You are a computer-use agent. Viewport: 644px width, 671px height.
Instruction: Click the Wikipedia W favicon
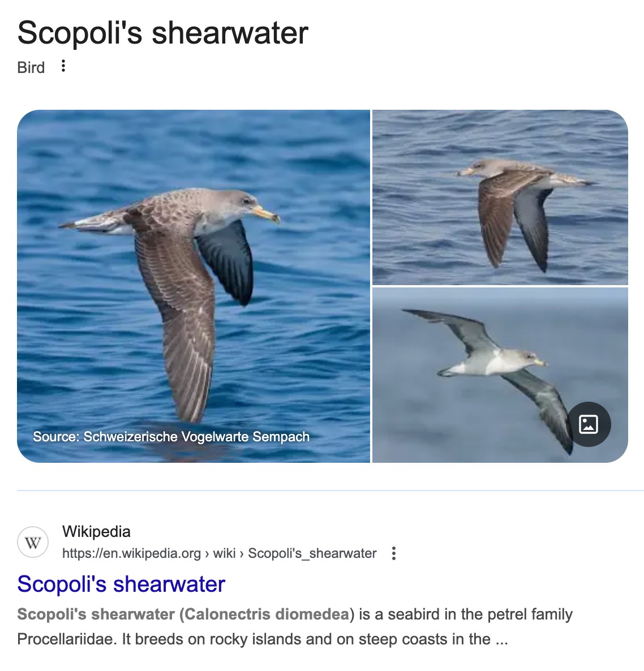pyautogui.click(x=32, y=542)
